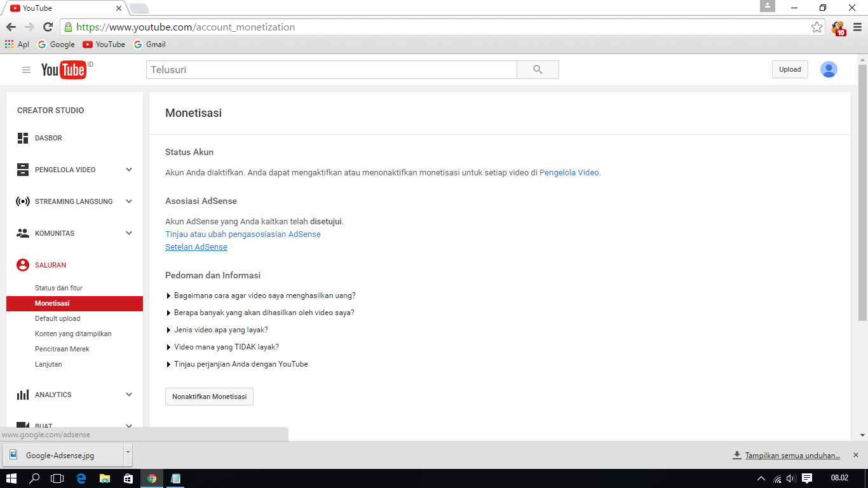Click inside the Telusuri search field

[330, 69]
